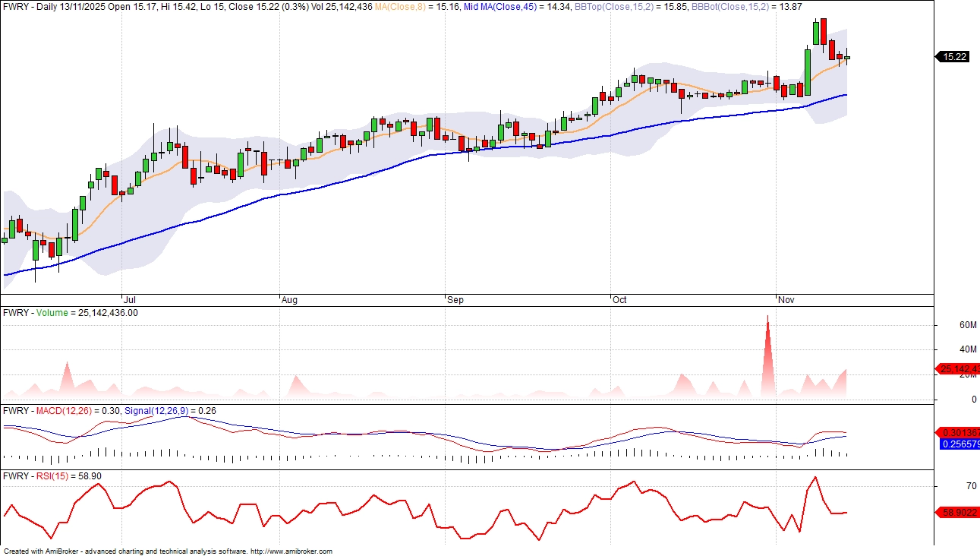Screen dimensions: 980x556
Task: Click the Aug month marker on time axis
Action: point(289,300)
